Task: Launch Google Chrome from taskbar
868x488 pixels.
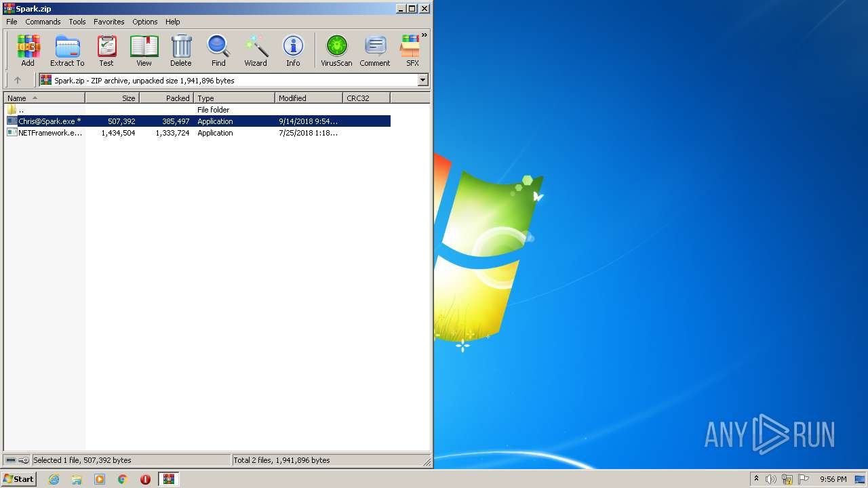Action: click(x=123, y=479)
